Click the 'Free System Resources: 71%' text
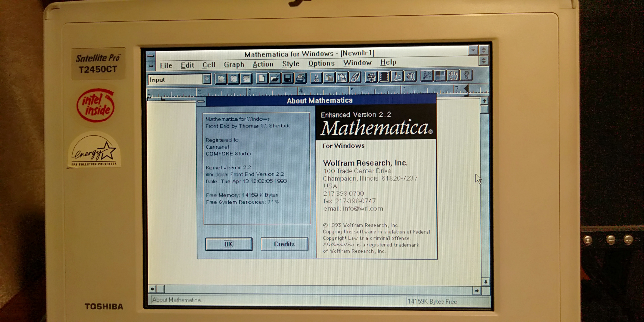This screenshot has height=322, width=644. coord(242,202)
